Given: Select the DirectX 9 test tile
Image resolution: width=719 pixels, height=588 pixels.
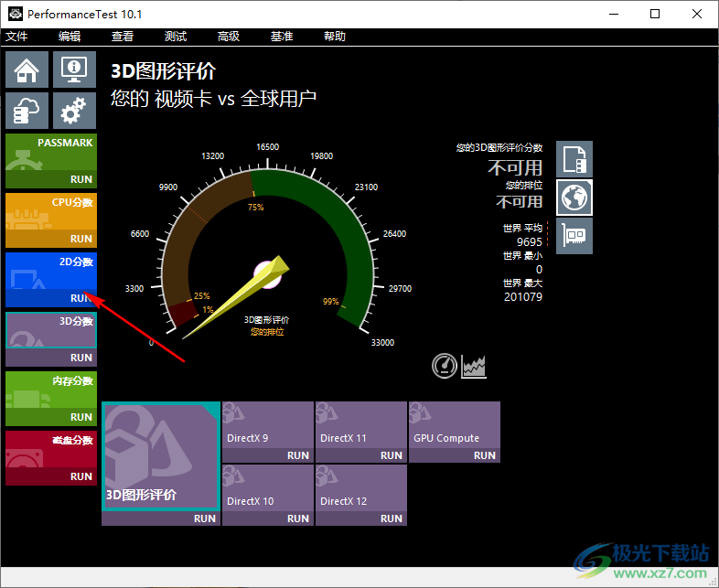Looking at the screenshot, I should (268, 425).
